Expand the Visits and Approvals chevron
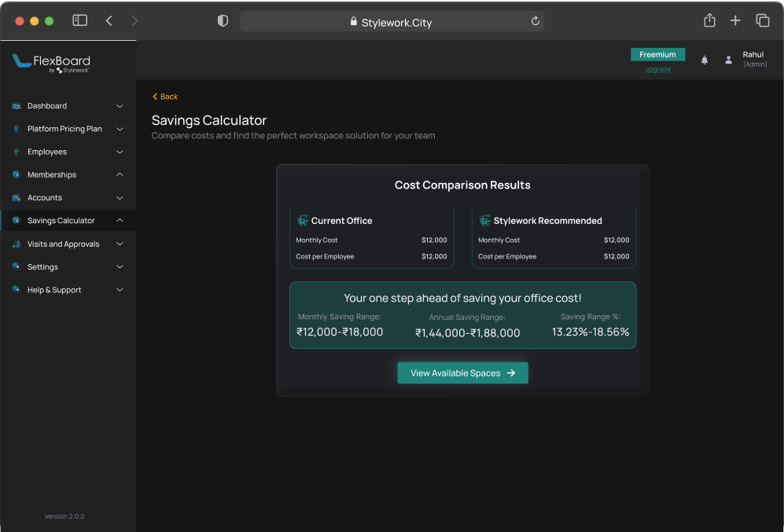Screen dimensions: 784x532 (x=120, y=244)
